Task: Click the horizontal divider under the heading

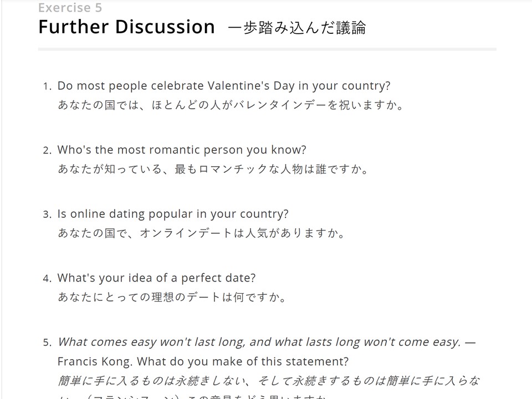Action: pyautogui.click(x=267, y=49)
